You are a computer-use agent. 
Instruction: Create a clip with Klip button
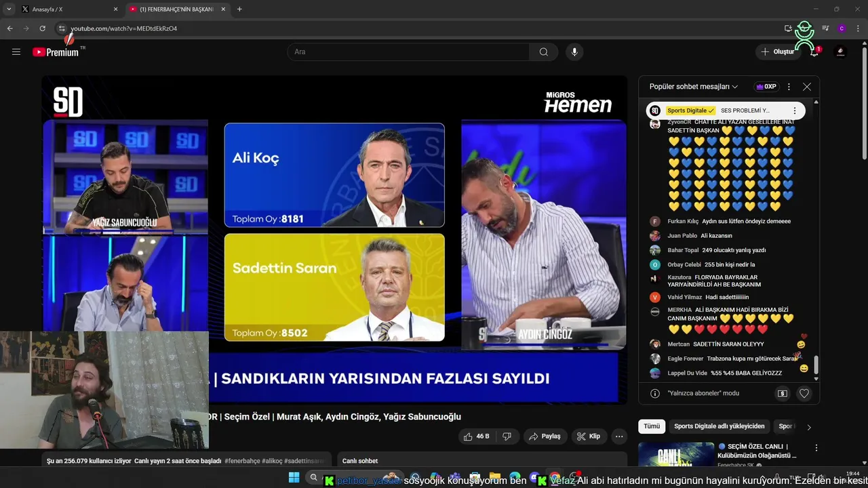point(589,436)
